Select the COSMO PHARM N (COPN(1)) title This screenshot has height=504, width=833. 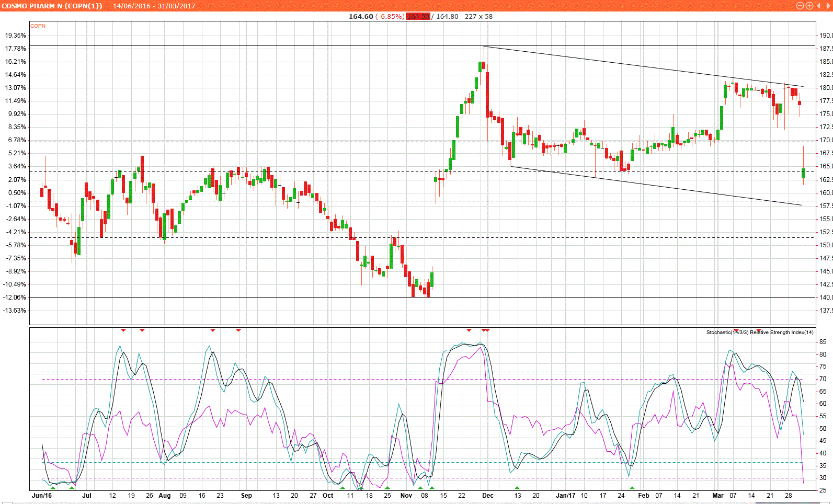pyautogui.click(x=52, y=6)
